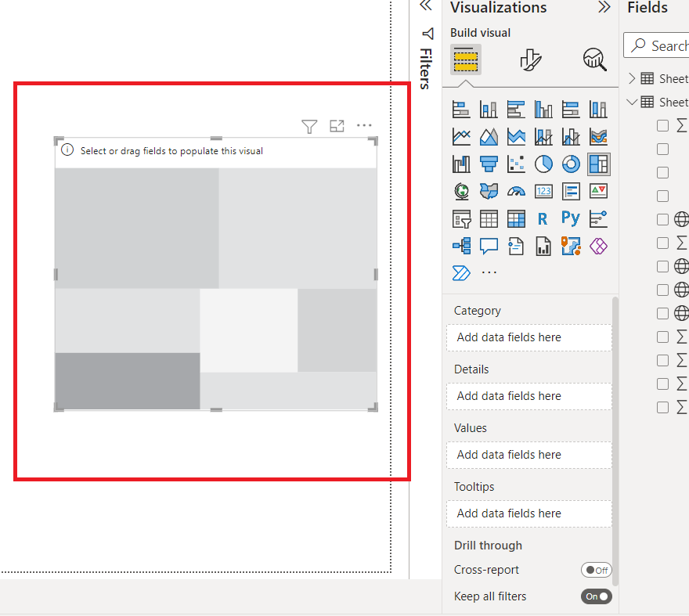Expand the Filters pane with double chevron
Screen dimensions: 689x616
(426, 5)
